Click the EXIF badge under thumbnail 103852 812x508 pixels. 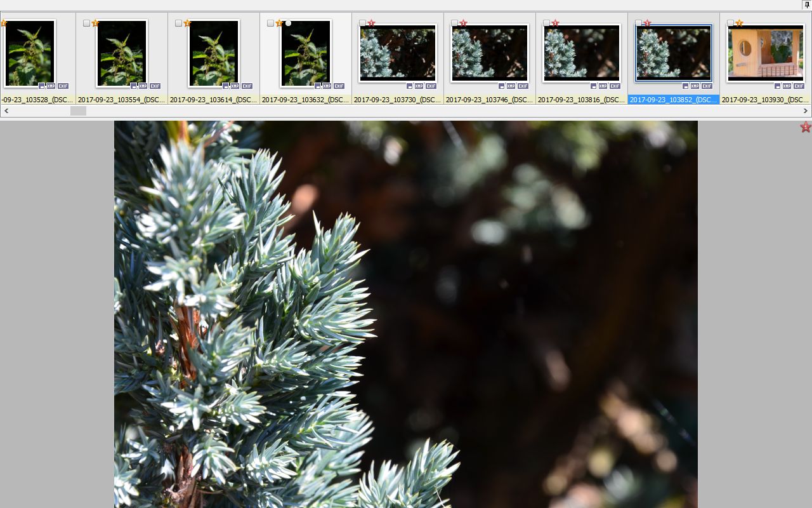707,86
